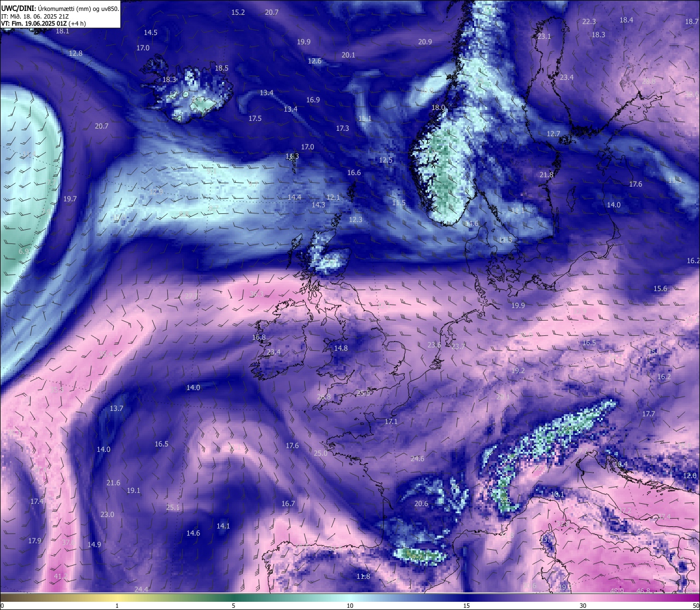Image resolution: width=700 pixels, height=610 pixels.
Task: Click the 14.9 map value
Action: pyautogui.click(x=94, y=544)
